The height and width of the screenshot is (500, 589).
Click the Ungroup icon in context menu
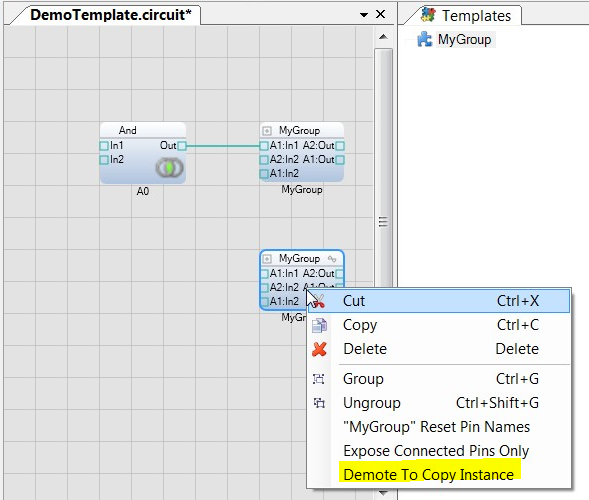tap(319, 403)
